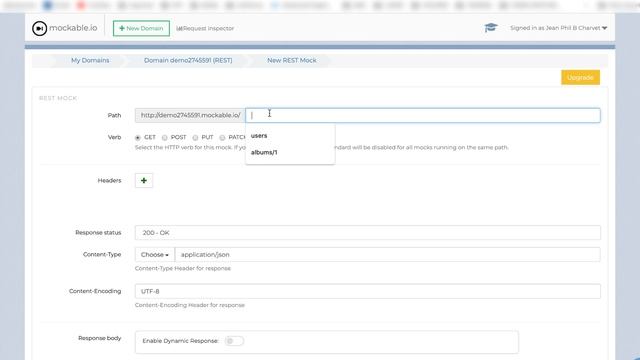Image resolution: width=640 pixels, height=360 pixels.
Task: Edit the application/json content type field
Action: click(387, 255)
